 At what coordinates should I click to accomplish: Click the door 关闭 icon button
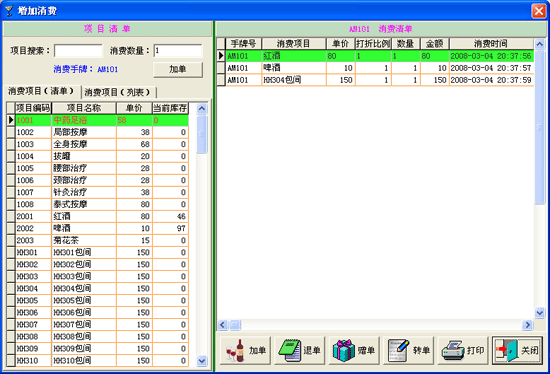tap(517, 350)
